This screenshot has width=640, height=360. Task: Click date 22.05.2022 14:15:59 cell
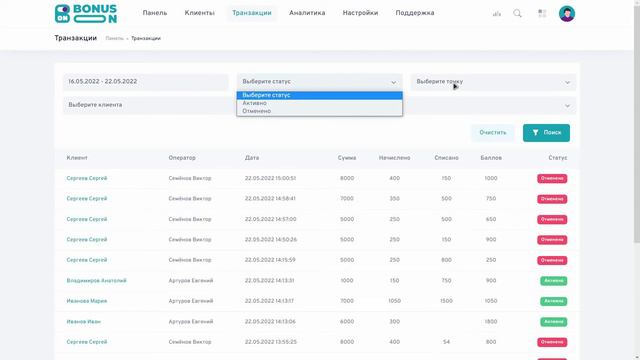tap(270, 260)
